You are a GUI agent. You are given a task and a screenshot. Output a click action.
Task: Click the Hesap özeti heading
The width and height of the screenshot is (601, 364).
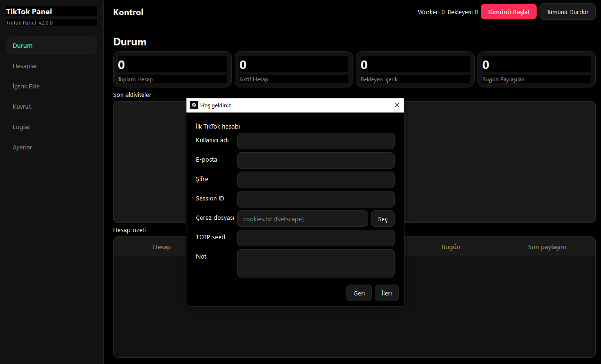(130, 230)
